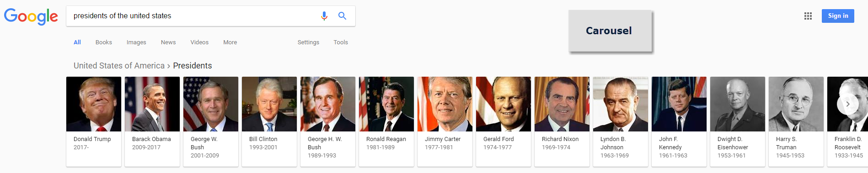868x173 pixels.
Task: Click the United States of America breadcrumb
Action: click(119, 66)
